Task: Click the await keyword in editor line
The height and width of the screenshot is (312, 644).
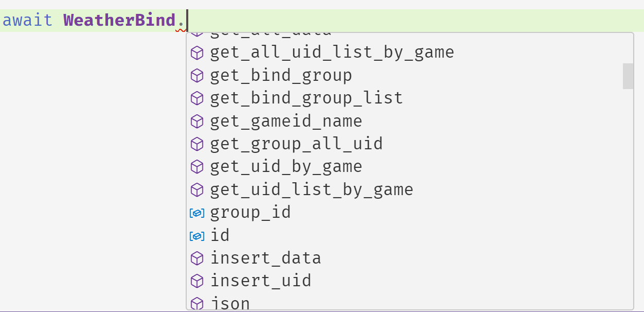Action: click(x=28, y=21)
